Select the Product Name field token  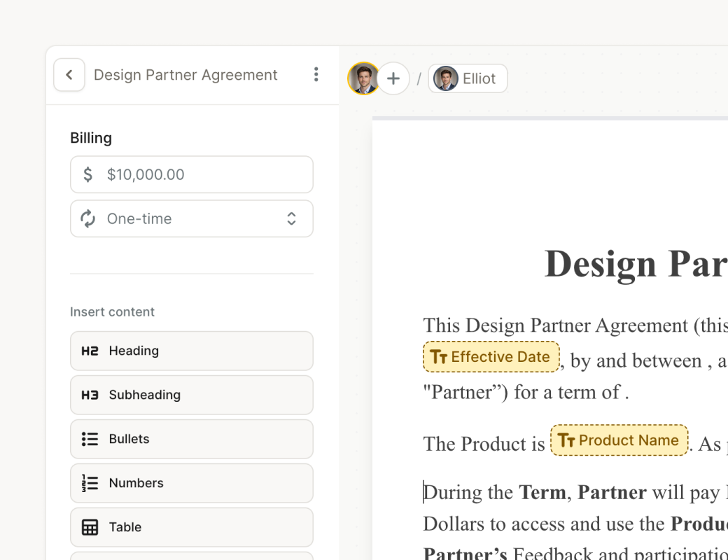(619, 440)
